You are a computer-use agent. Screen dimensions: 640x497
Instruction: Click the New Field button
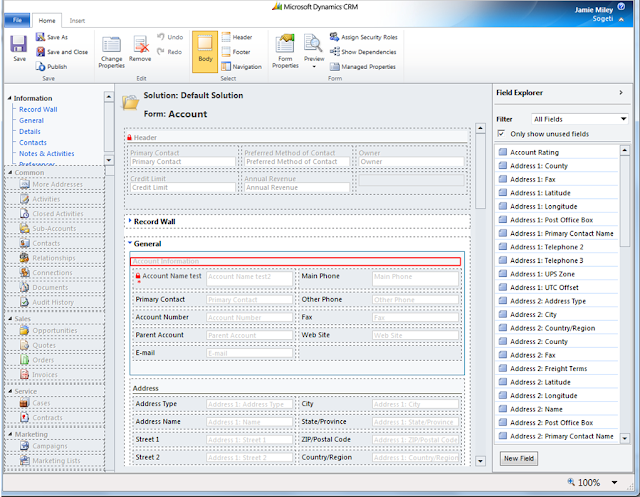519,458
